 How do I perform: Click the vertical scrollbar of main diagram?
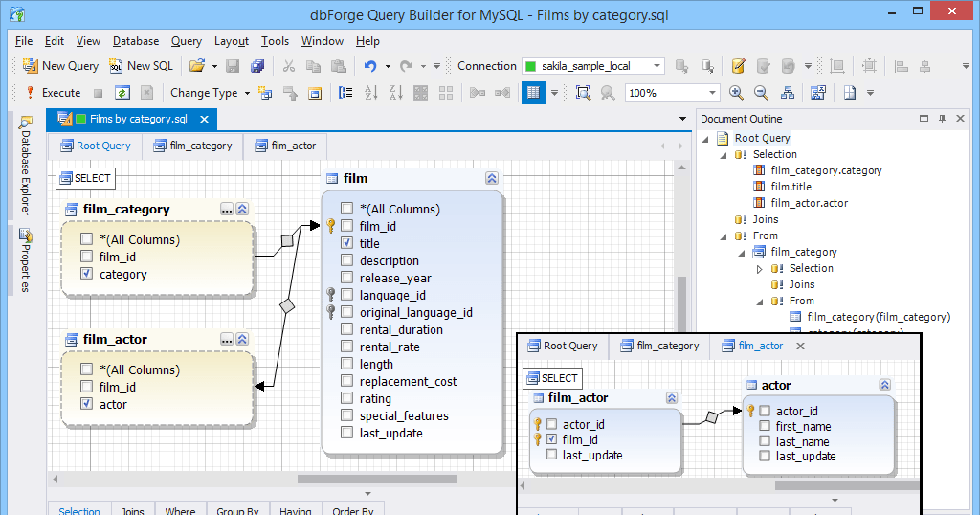coord(681,303)
